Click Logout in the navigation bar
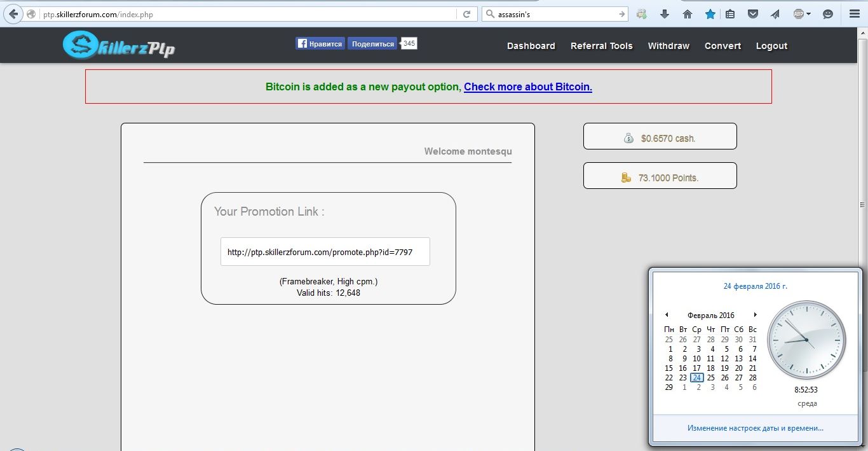 771,46
